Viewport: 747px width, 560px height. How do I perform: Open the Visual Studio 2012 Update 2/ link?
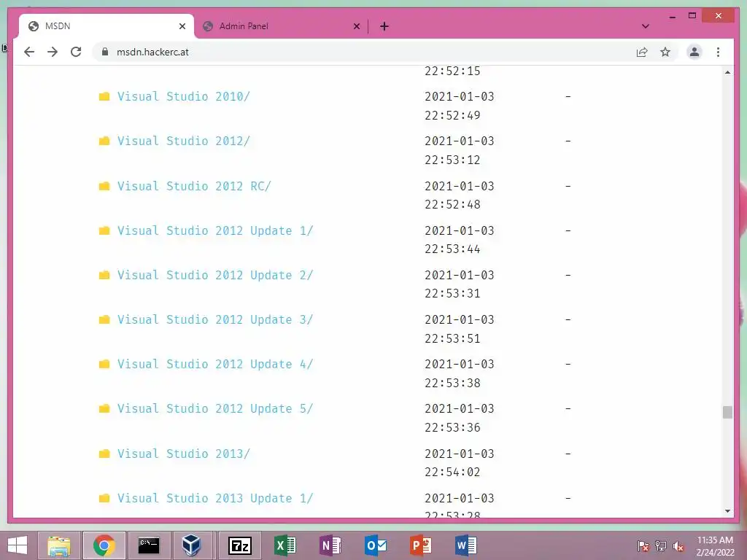(x=215, y=275)
